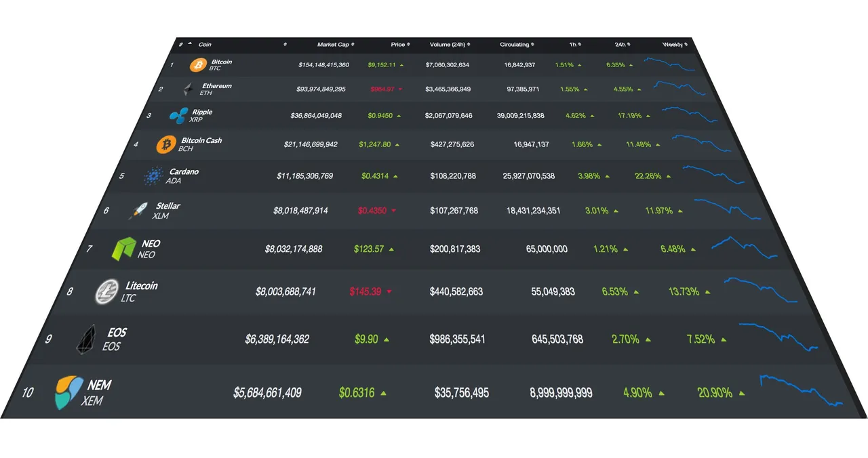Image resolution: width=868 pixels, height=458 pixels.
Task: Click the red down arrow beside Stellar price
Action: [393, 211]
